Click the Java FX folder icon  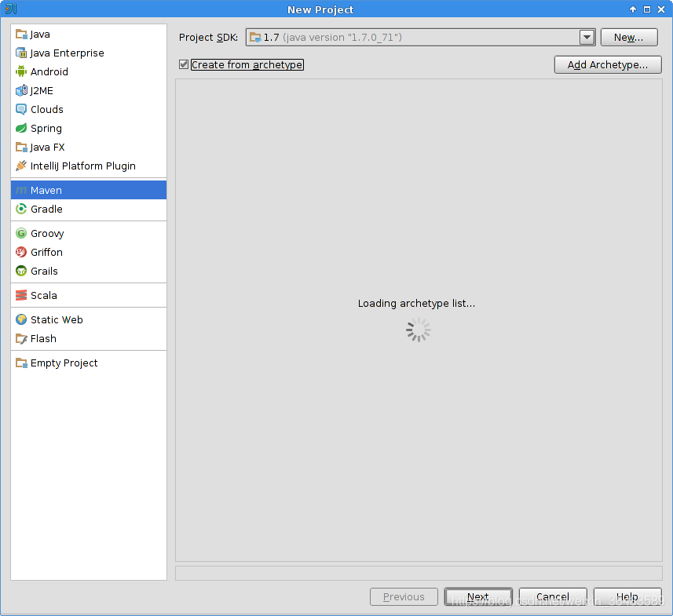(21, 148)
